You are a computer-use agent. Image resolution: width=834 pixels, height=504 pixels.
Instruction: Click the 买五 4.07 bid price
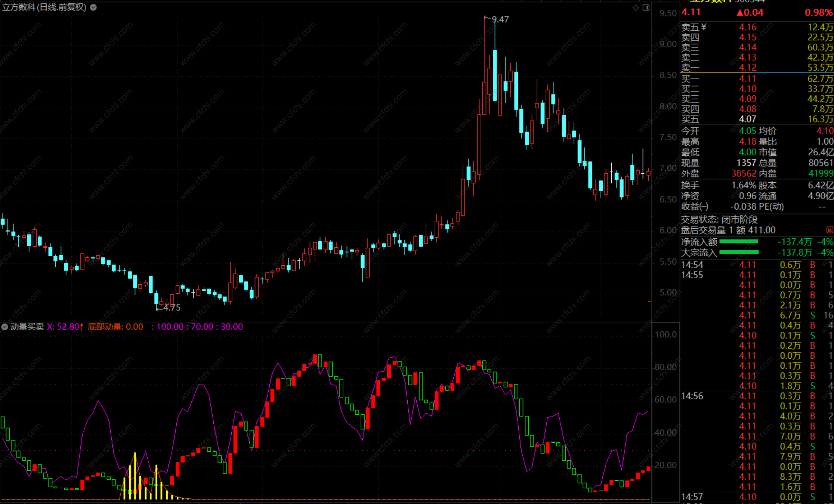(747, 119)
